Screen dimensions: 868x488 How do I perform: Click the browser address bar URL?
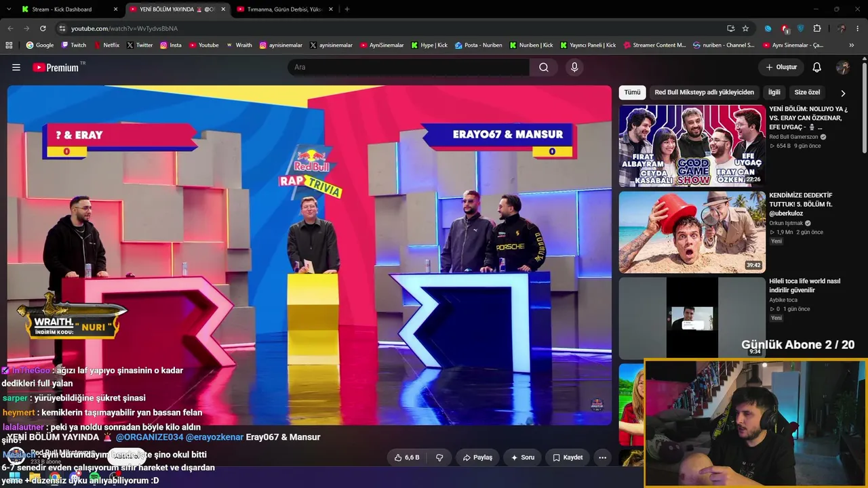[125, 28]
